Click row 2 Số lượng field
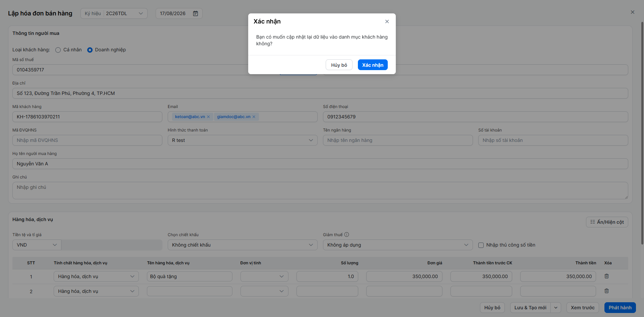644x317 pixels. click(327, 291)
